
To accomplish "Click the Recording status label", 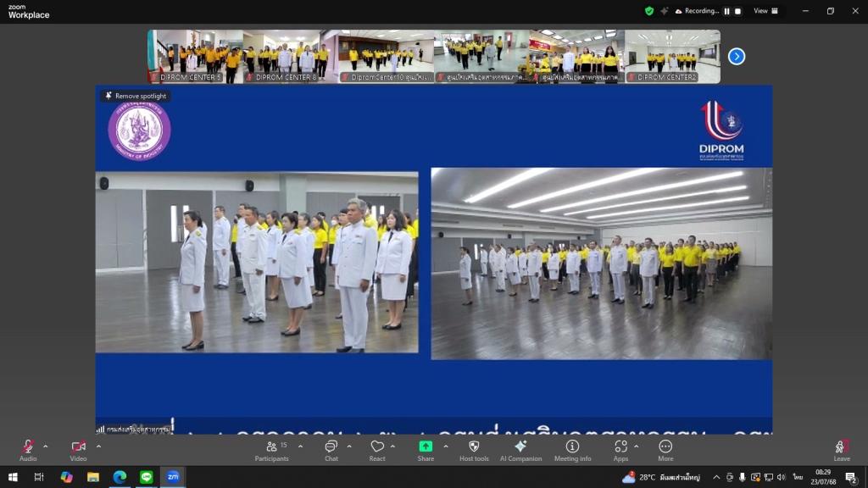I will pos(701,11).
